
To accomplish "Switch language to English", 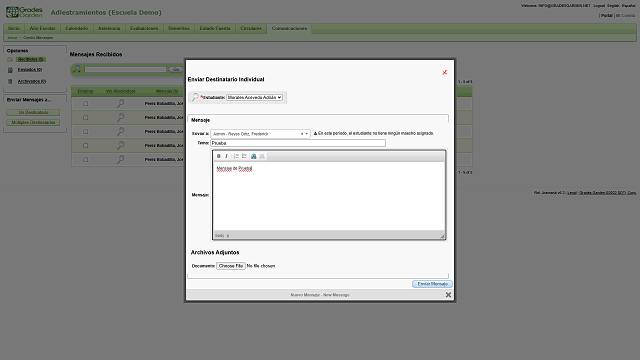I will (613, 6).
